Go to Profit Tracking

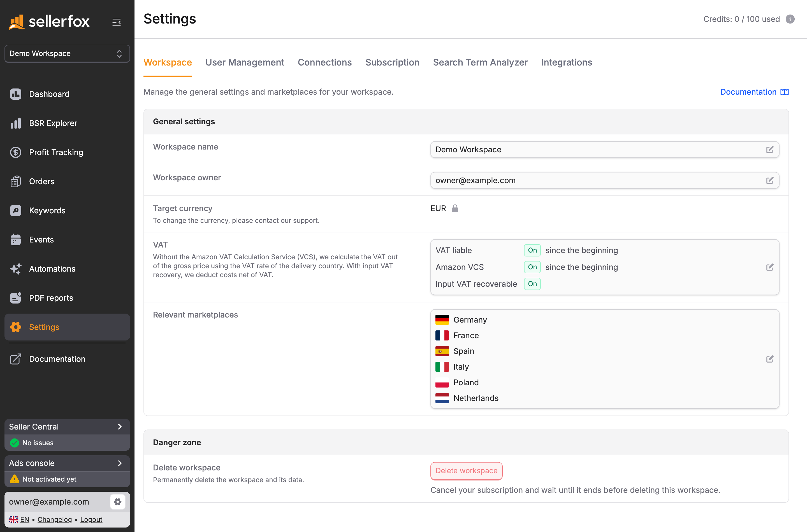coord(67,152)
